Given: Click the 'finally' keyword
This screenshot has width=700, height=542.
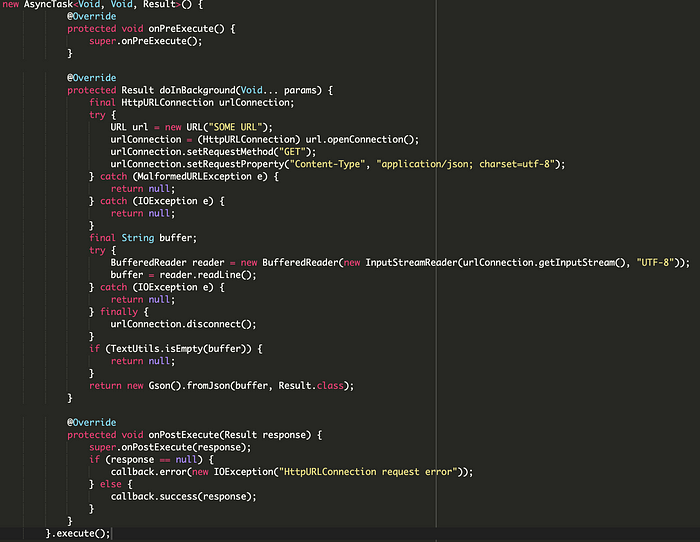Looking at the screenshot, I should click(119, 312).
